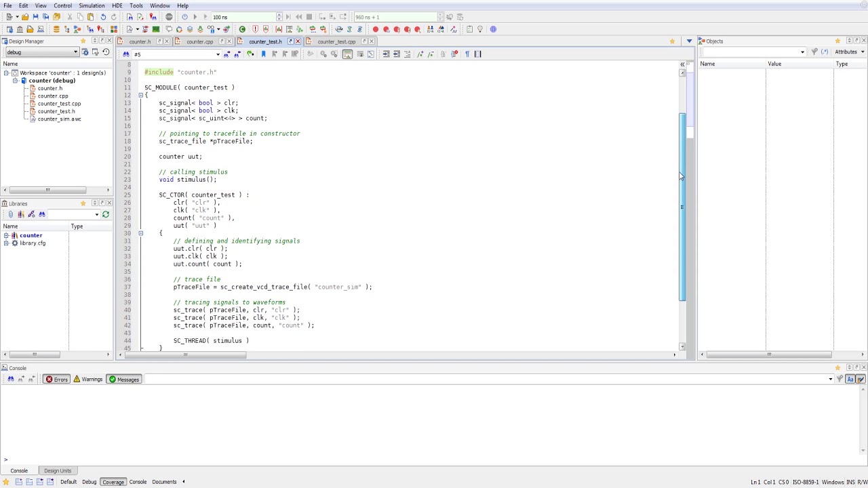Select counter_sim.awc in Design Manager
The height and width of the screenshot is (488, 868).
coord(59,119)
